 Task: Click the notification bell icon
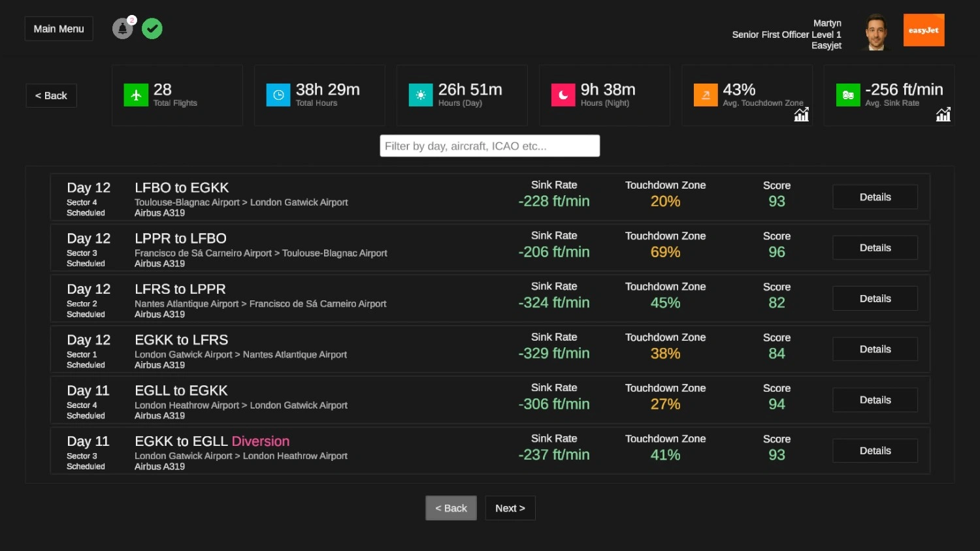[x=122, y=29]
